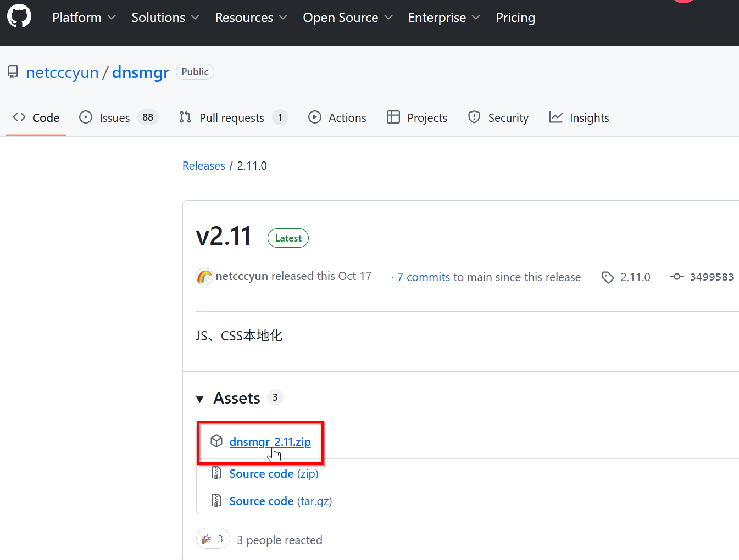Image resolution: width=739 pixels, height=560 pixels.
Task: Go to the Releases breadcrumb link
Action: pos(204,166)
